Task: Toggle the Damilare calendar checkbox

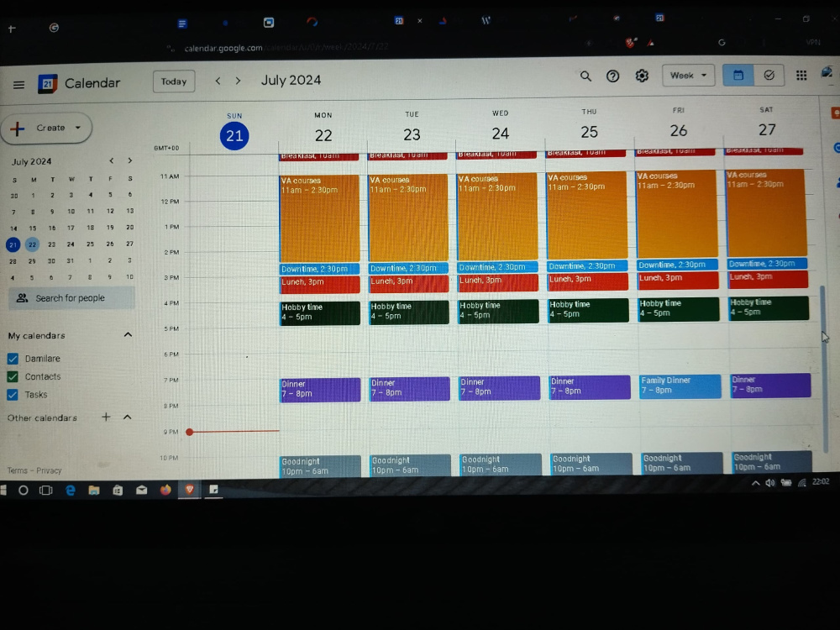Action: click(x=13, y=359)
